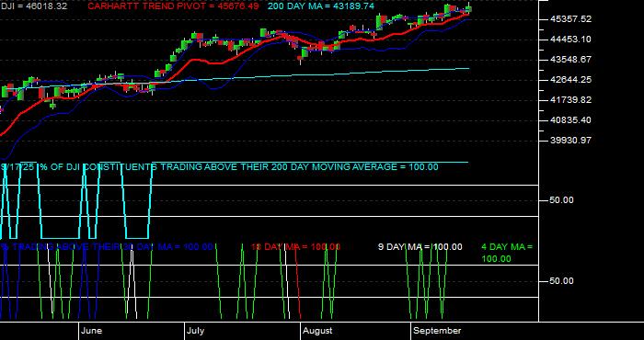The width and height of the screenshot is (644, 340).
Task: Click price axis value 42644.25
Action: pyautogui.click(x=571, y=80)
